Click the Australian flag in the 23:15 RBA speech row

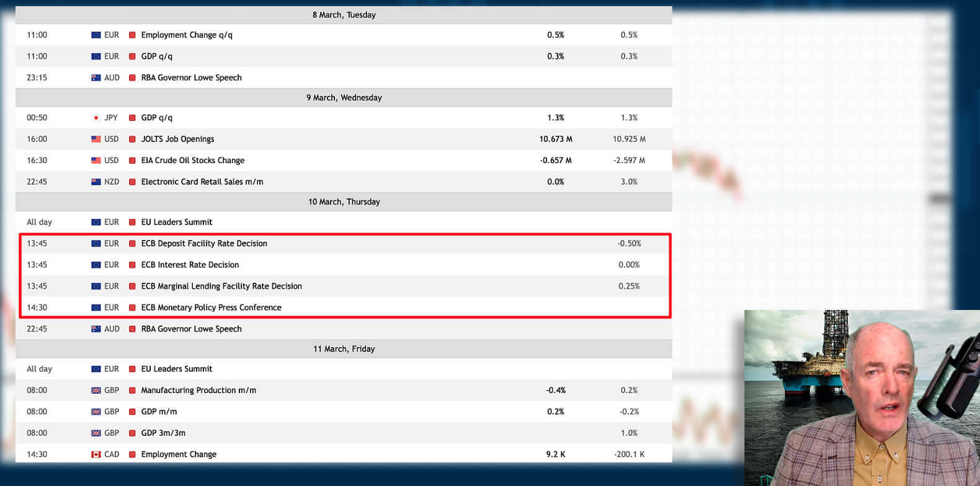[x=96, y=78]
